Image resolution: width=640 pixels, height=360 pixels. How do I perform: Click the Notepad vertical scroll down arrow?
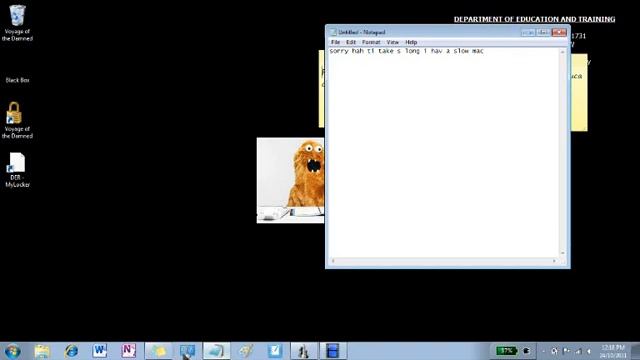click(562, 253)
